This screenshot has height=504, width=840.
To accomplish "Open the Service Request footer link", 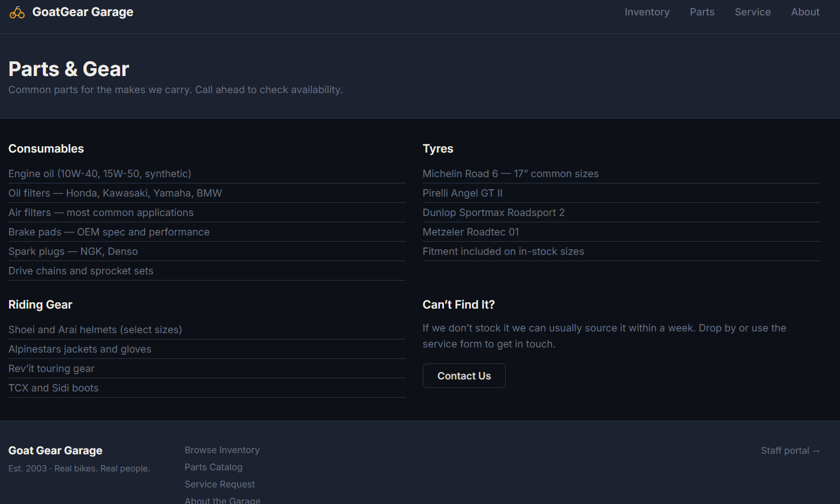I will pos(220,485).
